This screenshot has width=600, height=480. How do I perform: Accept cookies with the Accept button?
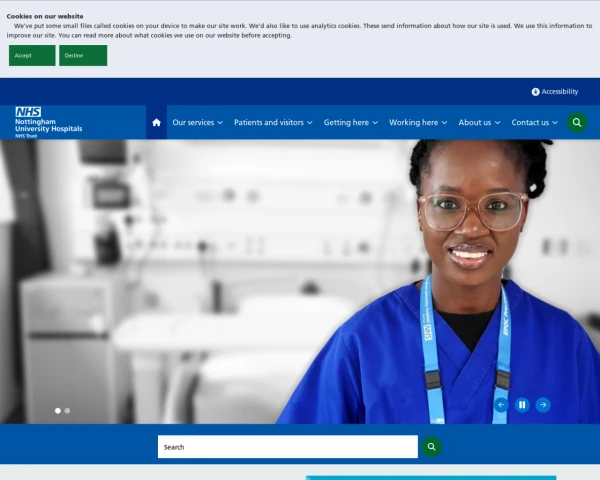pyautogui.click(x=32, y=56)
